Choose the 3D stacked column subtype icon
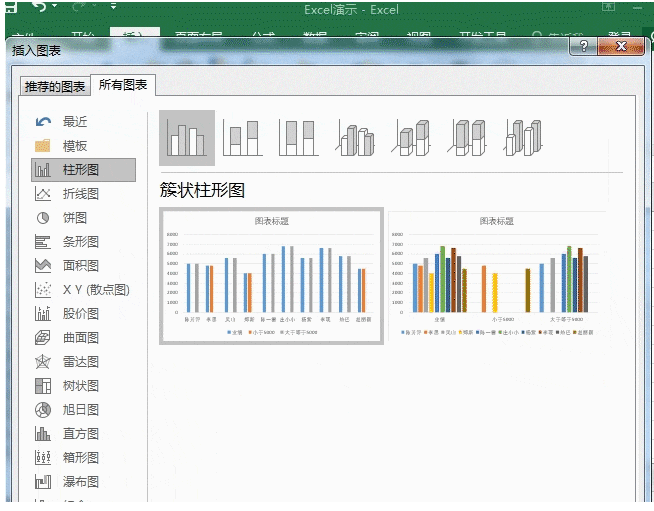This screenshot has width=654, height=511. (x=410, y=138)
